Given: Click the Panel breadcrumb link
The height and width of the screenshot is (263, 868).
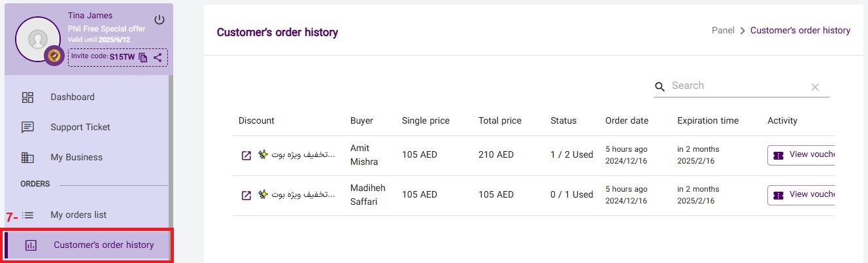Looking at the screenshot, I should [723, 30].
